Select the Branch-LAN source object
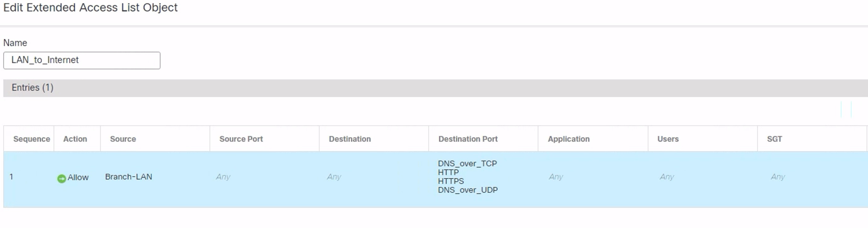 (x=129, y=176)
